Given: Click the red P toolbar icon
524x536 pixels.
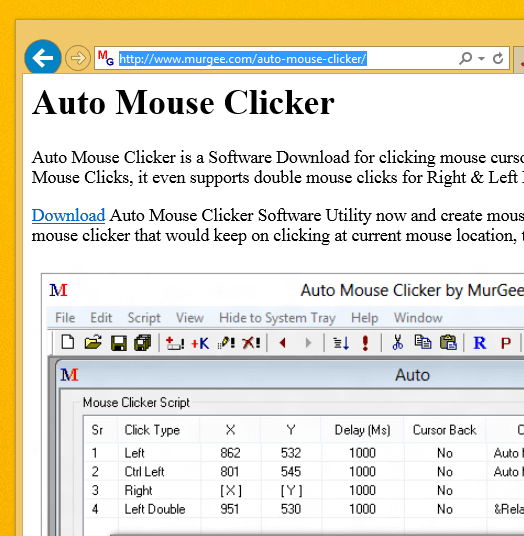Looking at the screenshot, I should (506, 343).
